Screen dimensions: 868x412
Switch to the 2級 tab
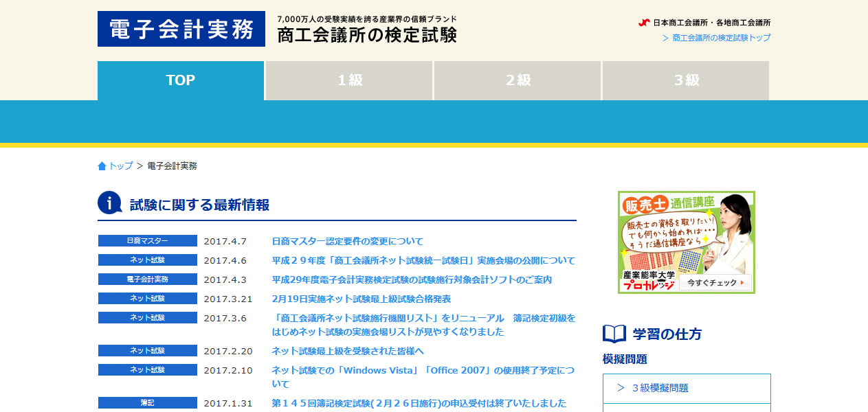[518, 80]
